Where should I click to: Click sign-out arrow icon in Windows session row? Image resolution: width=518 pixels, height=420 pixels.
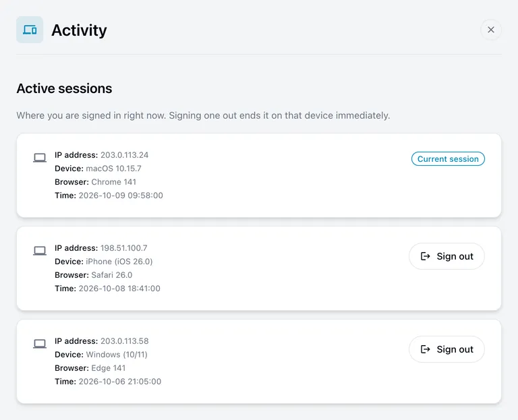coord(425,349)
